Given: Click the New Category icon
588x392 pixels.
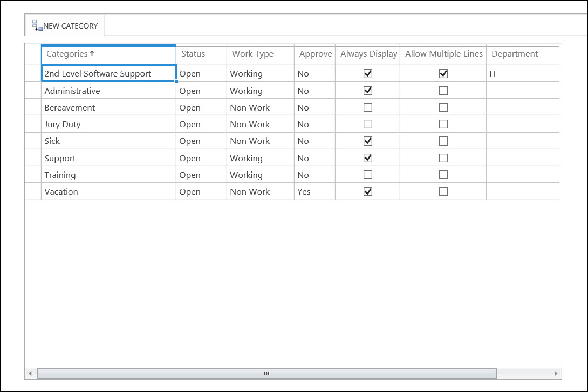Looking at the screenshot, I should tap(37, 25).
